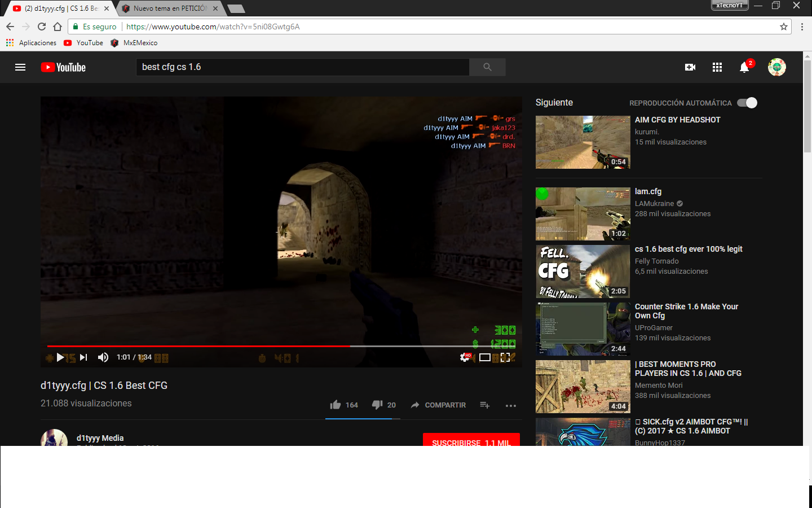Open MxEMexico bookmark

pyautogui.click(x=134, y=43)
